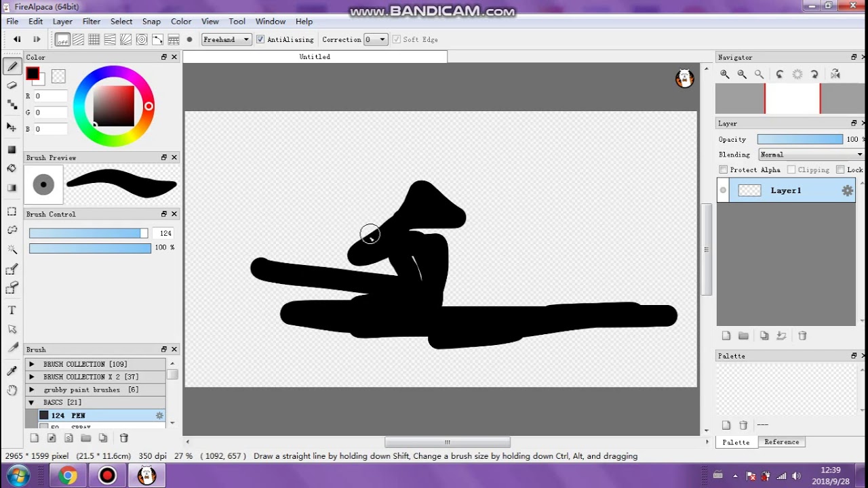Collapse the BASCS [21] brush group
Image resolution: width=868 pixels, height=488 pixels.
(x=31, y=403)
